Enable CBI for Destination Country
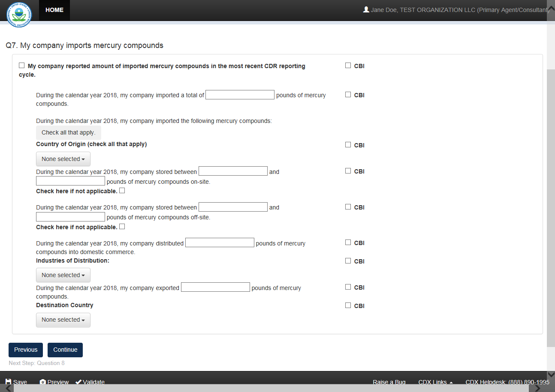Screen dimensions: 555x392 348,305
